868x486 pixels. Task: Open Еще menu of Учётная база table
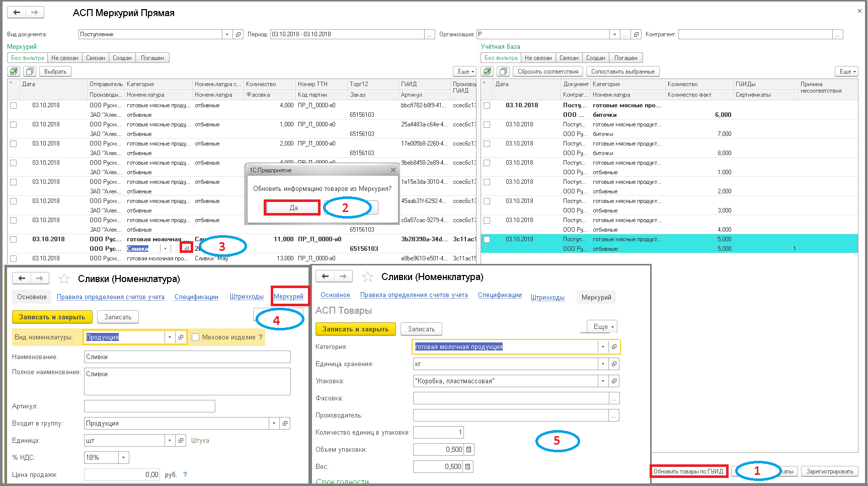[x=848, y=72]
